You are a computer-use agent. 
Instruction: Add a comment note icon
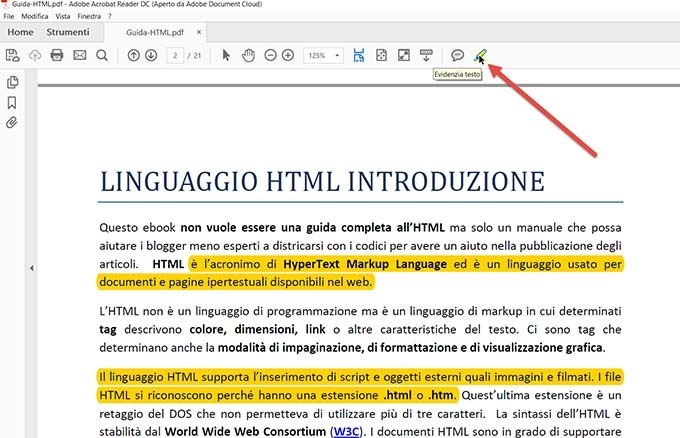[x=457, y=56]
